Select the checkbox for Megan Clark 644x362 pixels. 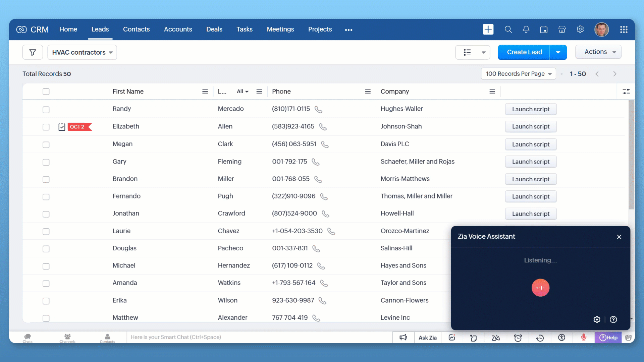click(46, 144)
